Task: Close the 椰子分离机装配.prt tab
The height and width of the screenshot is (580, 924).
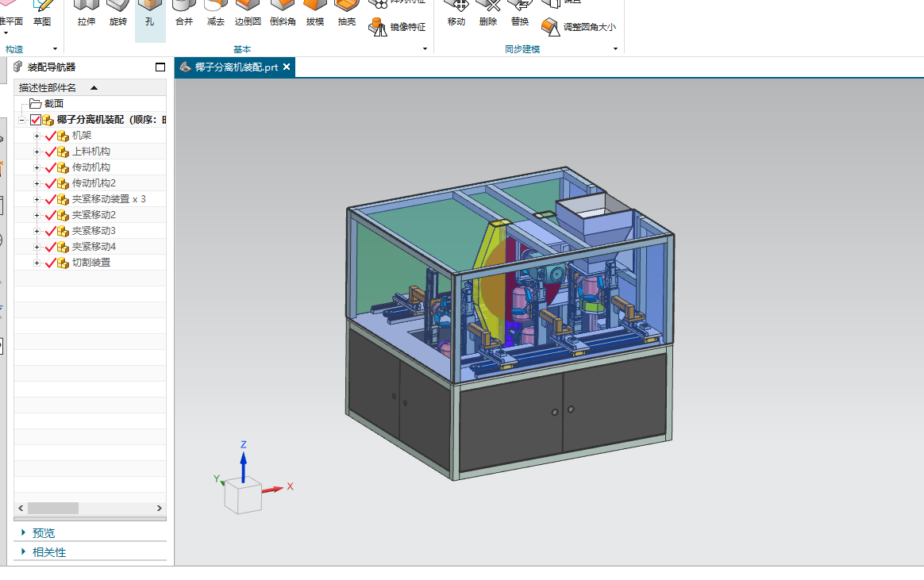Action: tap(287, 67)
